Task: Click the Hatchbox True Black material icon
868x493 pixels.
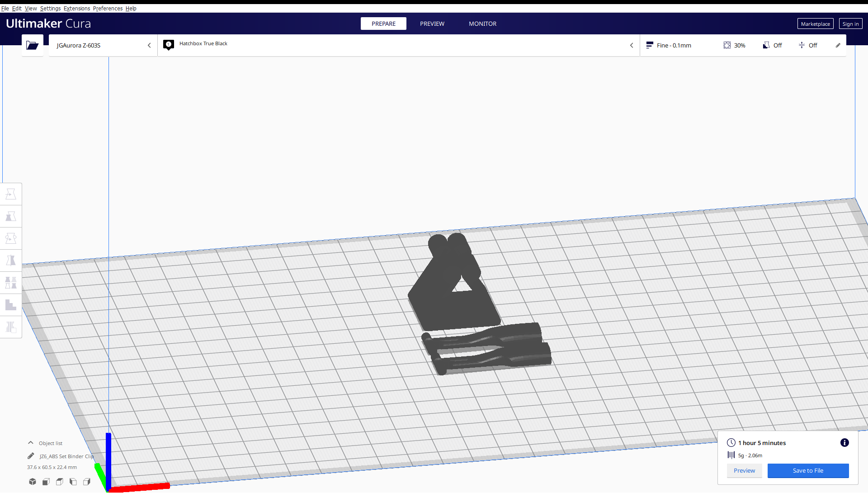Action: (169, 45)
